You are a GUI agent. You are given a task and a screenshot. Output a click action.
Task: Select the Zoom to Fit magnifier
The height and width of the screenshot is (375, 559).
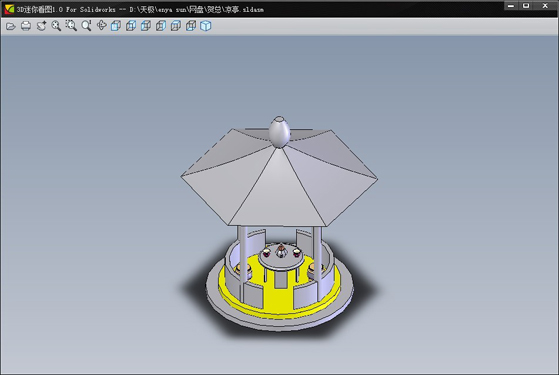click(x=56, y=26)
